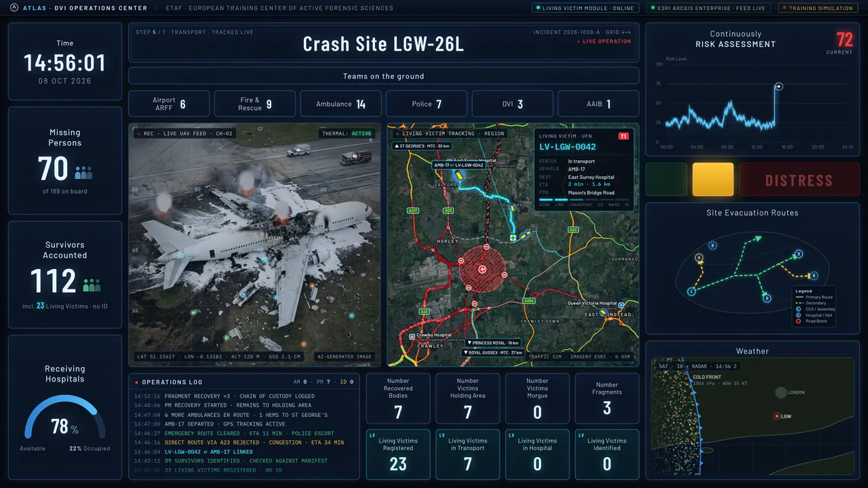
Task: Open the Living Victims in Transport card
Action: 468,454
